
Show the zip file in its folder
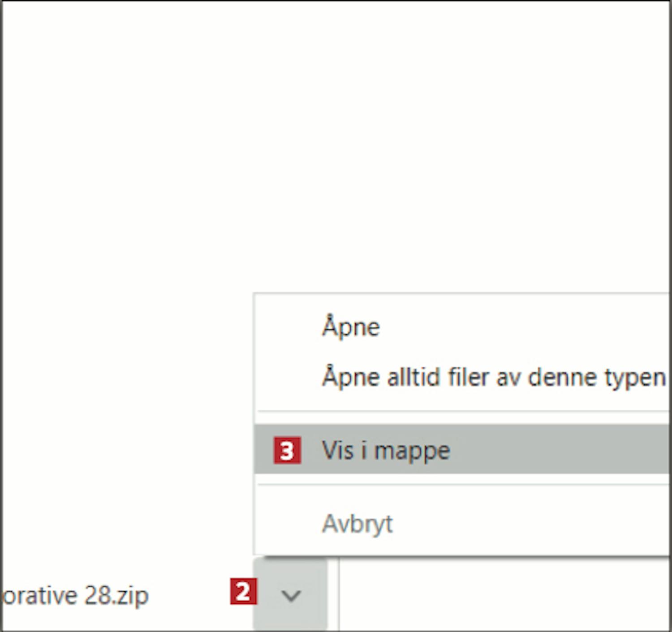[386, 451]
